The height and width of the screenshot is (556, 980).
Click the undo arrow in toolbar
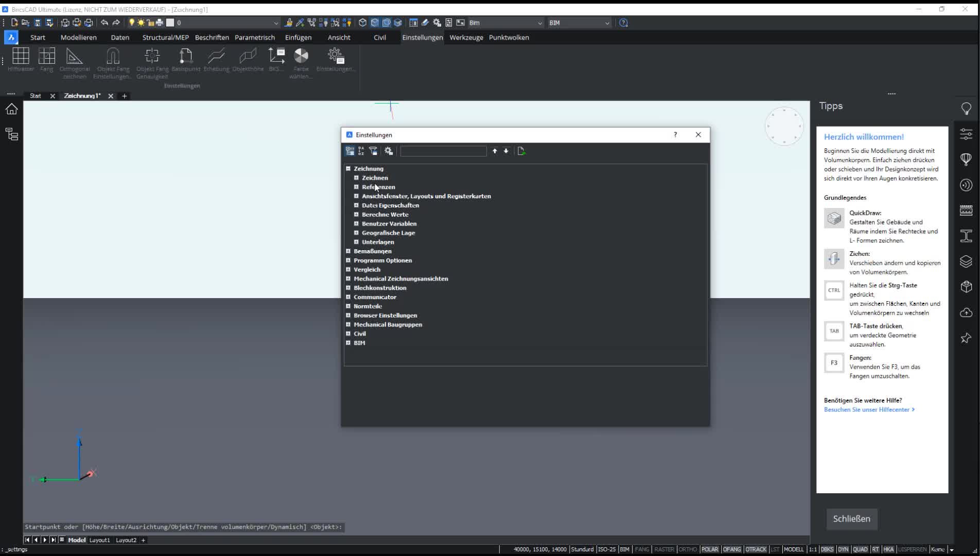coord(104,23)
